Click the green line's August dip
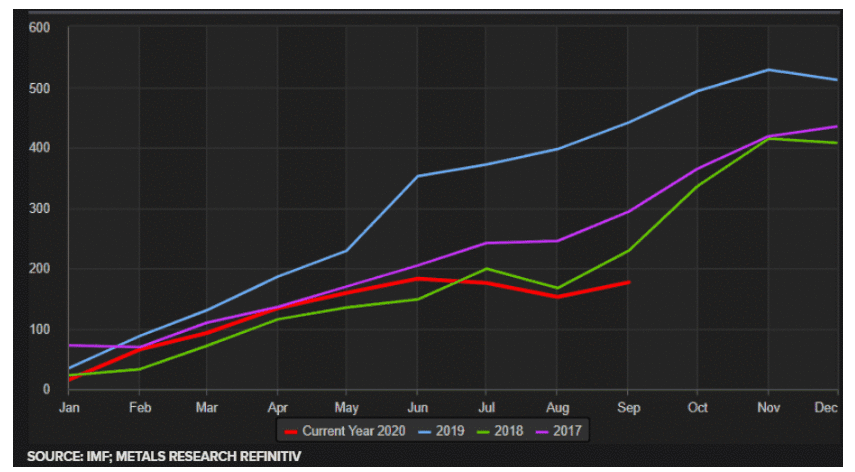The image size is (855, 472). (x=557, y=288)
